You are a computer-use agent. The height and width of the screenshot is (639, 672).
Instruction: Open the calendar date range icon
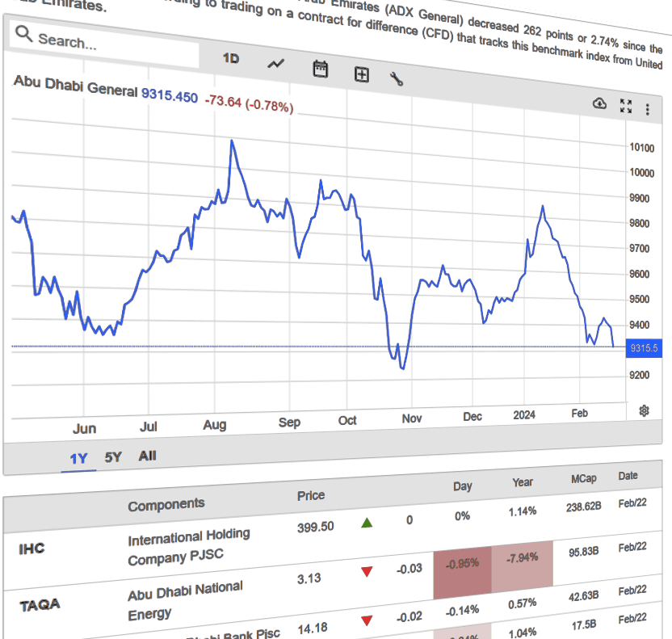coord(320,69)
